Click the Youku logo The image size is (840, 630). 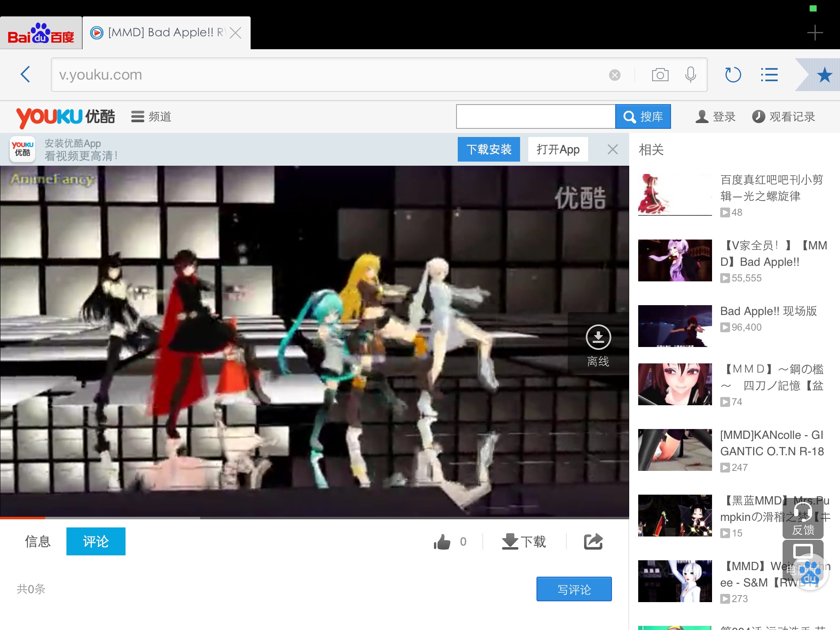(66, 117)
